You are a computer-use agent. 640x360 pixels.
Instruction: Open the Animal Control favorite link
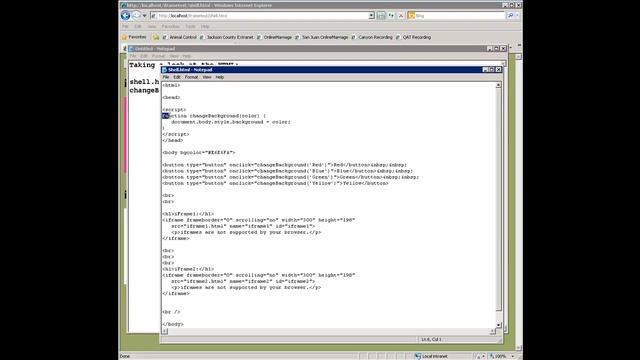tap(180, 37)
